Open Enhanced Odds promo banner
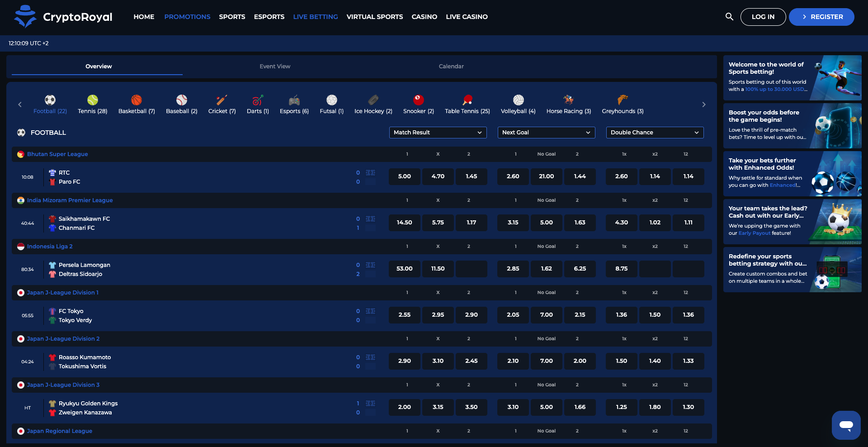 pos(793,174)
